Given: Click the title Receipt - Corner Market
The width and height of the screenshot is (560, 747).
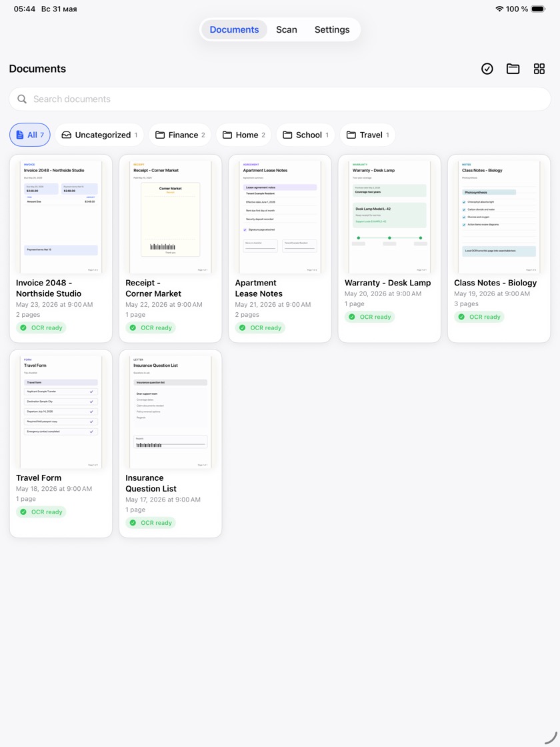Looking at the screenshot, I should tap(153, 288).
